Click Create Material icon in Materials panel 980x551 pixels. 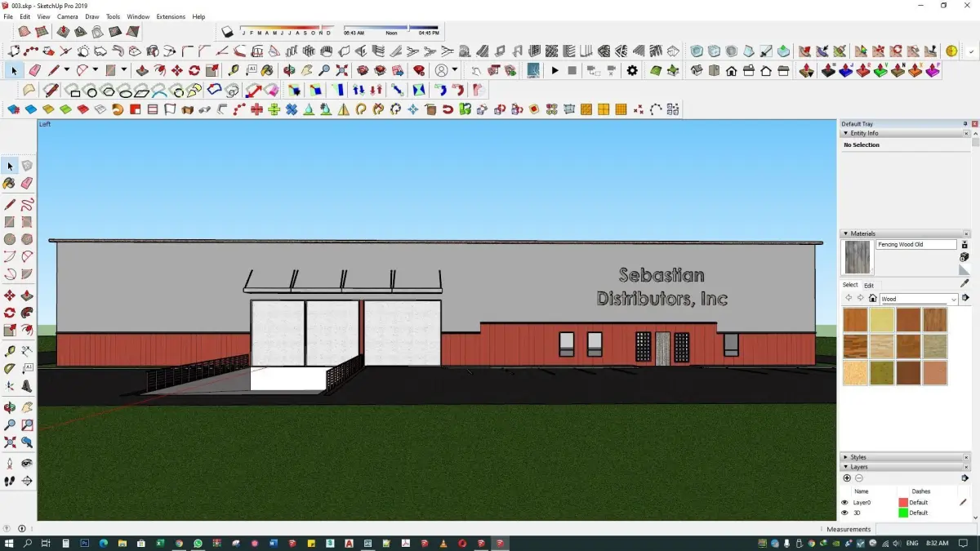pos(964,257)
